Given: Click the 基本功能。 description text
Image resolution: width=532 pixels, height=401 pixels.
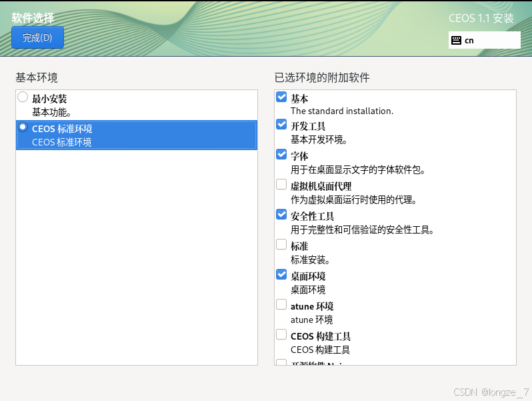Looking at the screenshot, I should [x=51, y=112].
